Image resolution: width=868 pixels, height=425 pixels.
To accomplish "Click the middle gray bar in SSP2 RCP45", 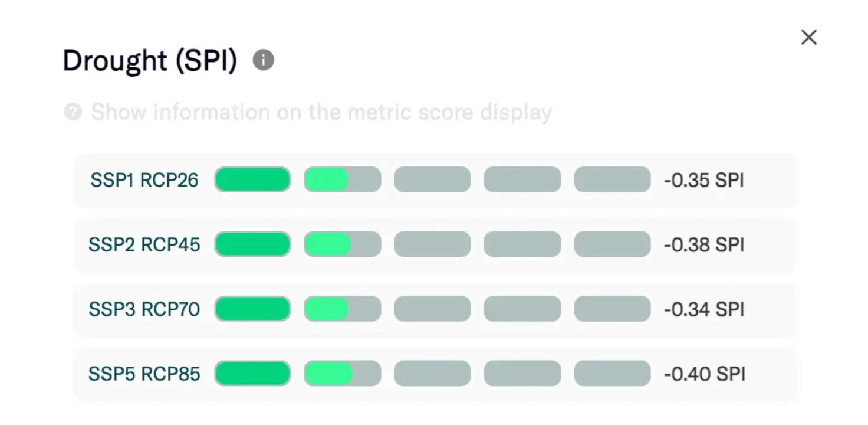I will 432,244.
